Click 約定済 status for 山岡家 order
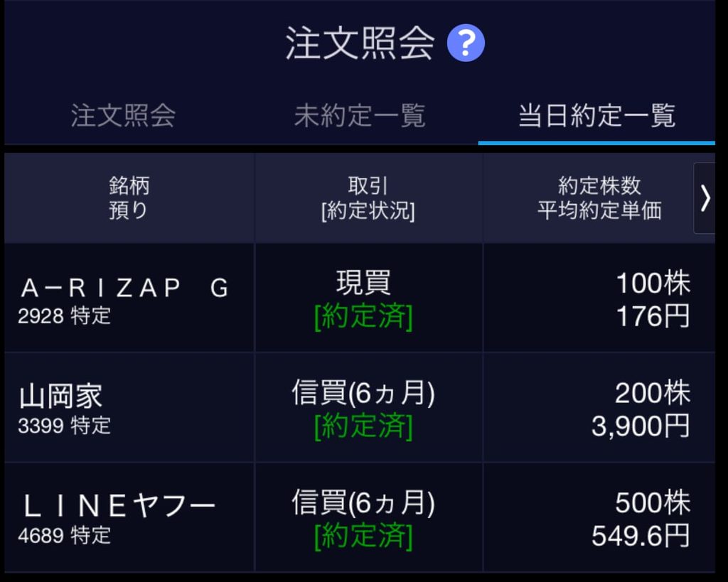 coord(363,426)
